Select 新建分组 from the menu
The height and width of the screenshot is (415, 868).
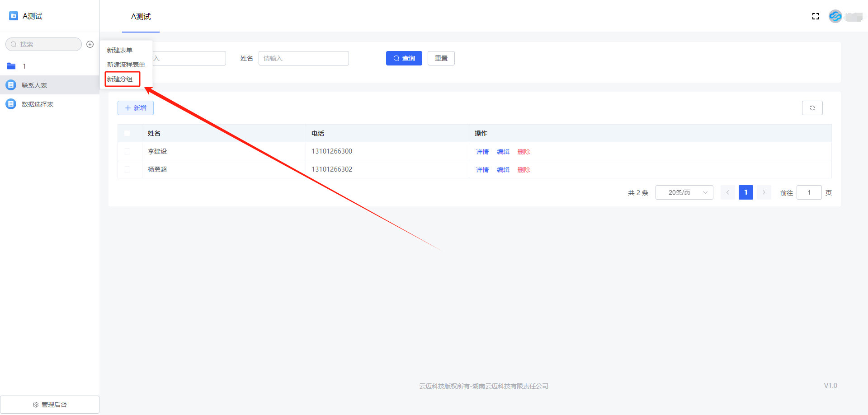click(x=120, y=79)
